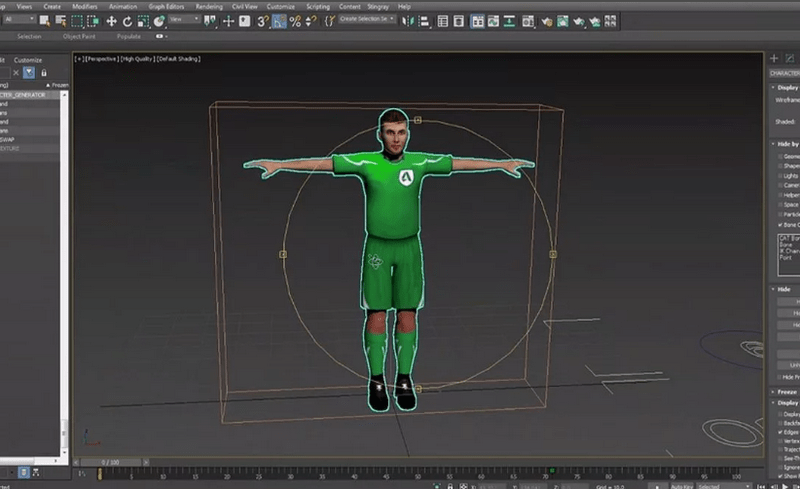
Task: Toggle the Lights hide-by-category checkbox
Action: (x=781, y=177)
